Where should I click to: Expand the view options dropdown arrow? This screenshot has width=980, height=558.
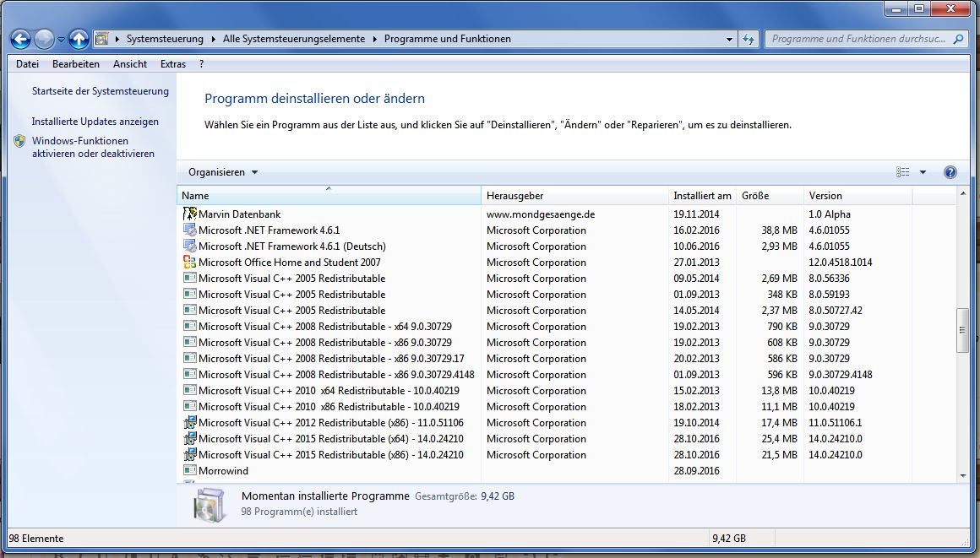[x=923, y=172]
